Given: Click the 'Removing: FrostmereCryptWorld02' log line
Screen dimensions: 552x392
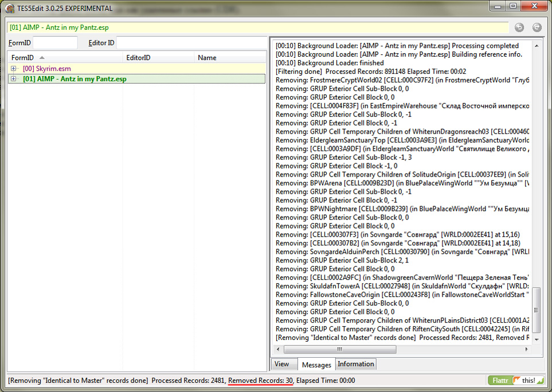Looking at the screenshot, I should [x=402, y=80].
